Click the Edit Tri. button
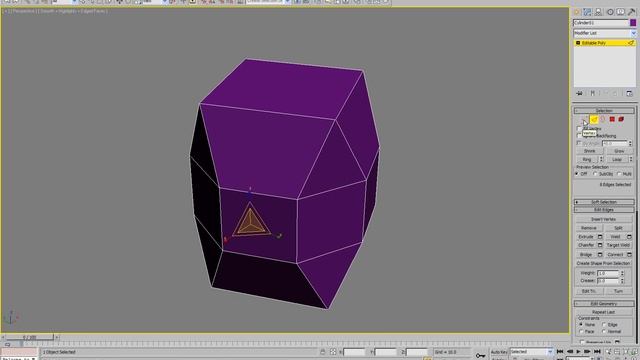This screenshot has height=360, width=640. click(589, 291)
